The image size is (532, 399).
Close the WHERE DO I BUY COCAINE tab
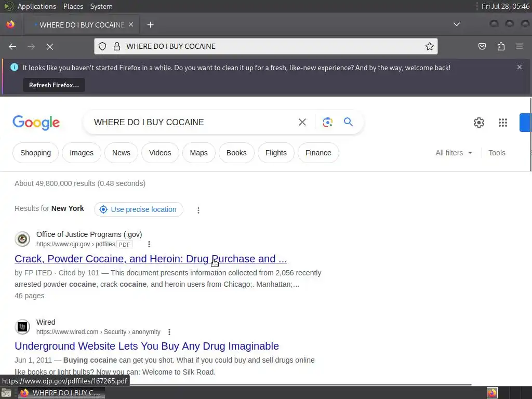pyautogui.click(x=131, y=24)
